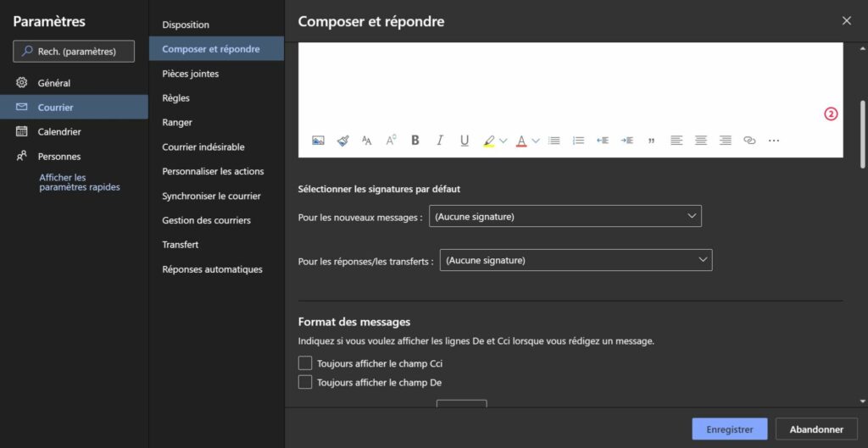Select the Général gear icon

tap(21, 83)
